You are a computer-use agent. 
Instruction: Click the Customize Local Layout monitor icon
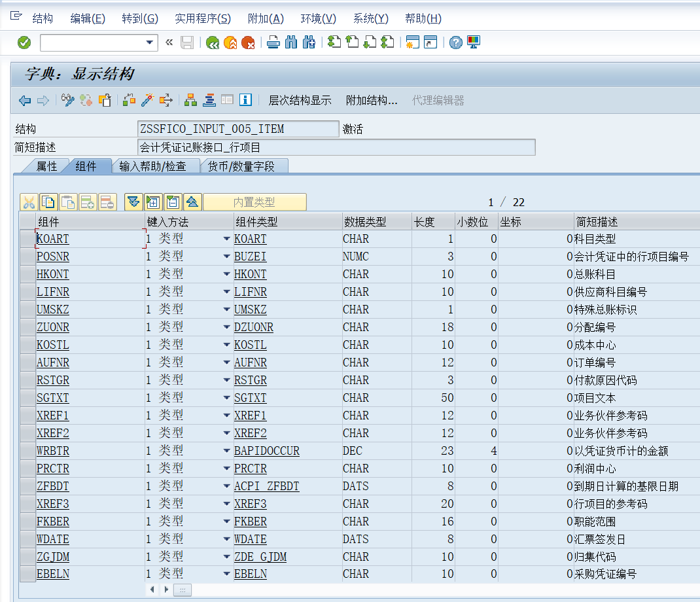coord(473,43)
